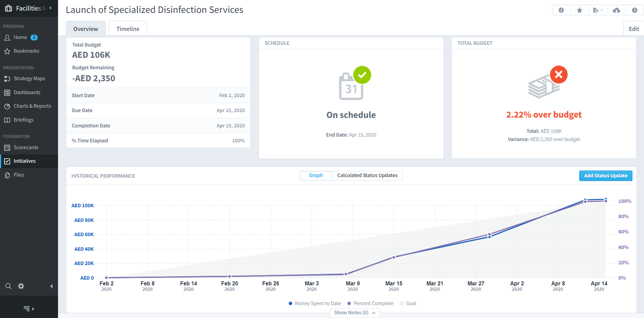
Task: Open Strategy Maps from the sidebar
Action: tap(29, 79)
